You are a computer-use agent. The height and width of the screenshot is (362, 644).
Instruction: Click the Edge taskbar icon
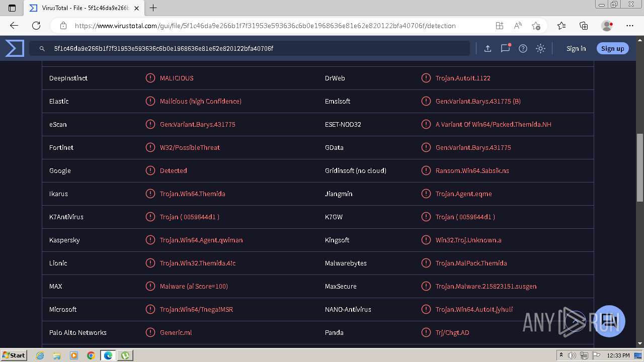point(108,355)
